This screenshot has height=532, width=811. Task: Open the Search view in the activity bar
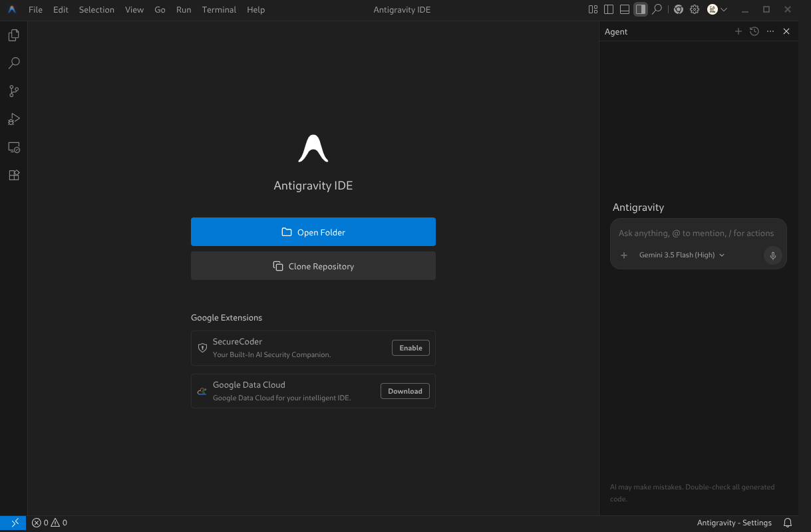pos(13,63)
